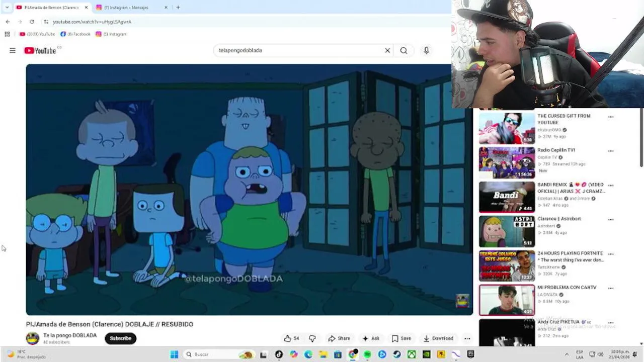Open Steam from the taskbar
This screenshot has width=644, height=362.
(x=397, y=354)
